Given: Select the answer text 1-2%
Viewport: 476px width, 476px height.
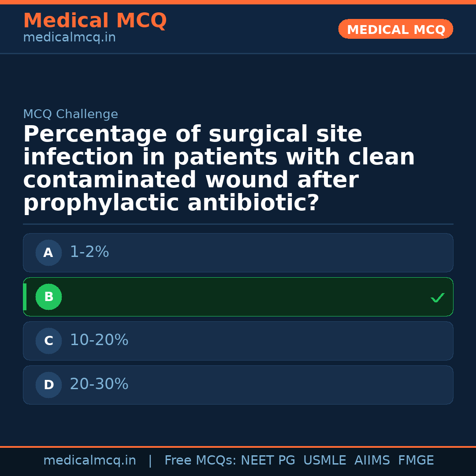Looking at the screenshot, I should pos(89,252).
